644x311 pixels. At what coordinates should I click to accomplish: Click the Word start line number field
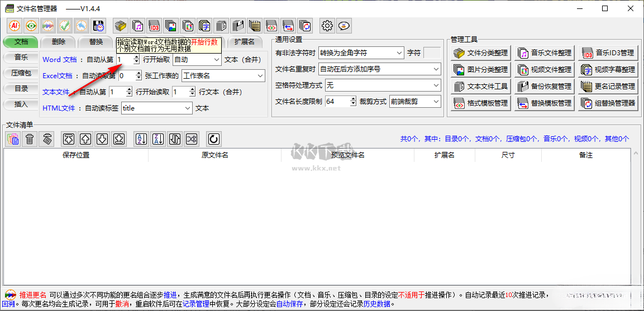click(x=124, y=59)
